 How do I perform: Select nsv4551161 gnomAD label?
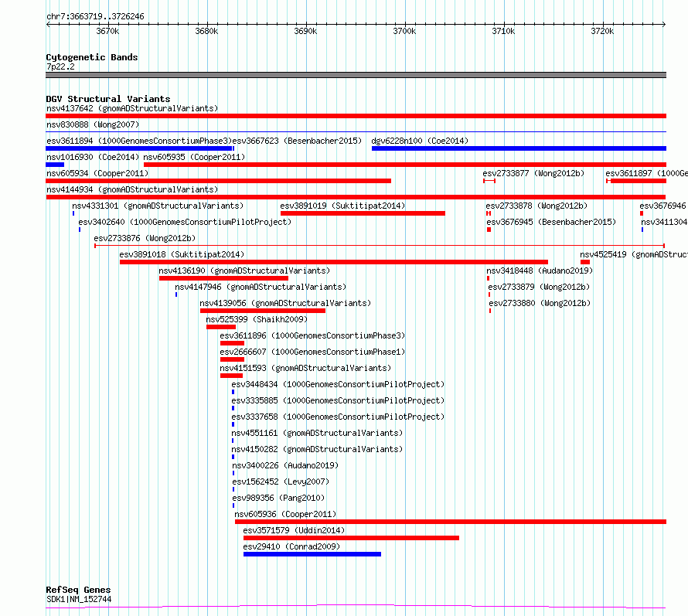(x=317, y=433)
